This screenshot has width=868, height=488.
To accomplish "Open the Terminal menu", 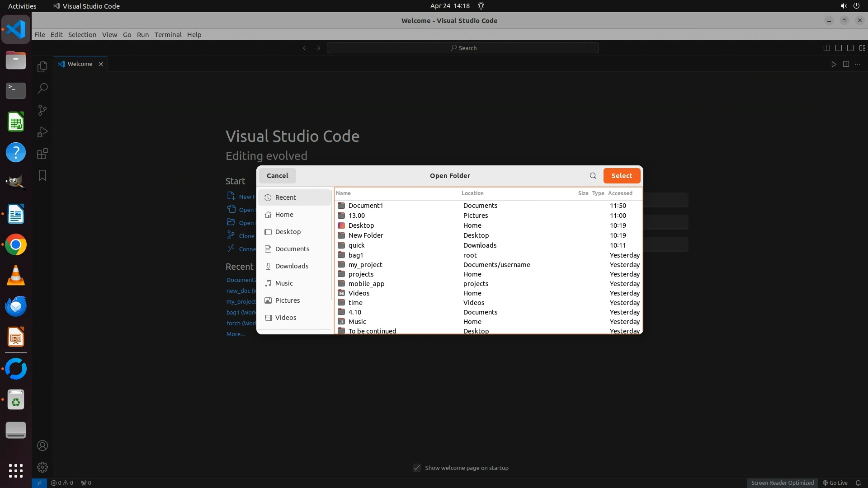I will pos(168,35).
